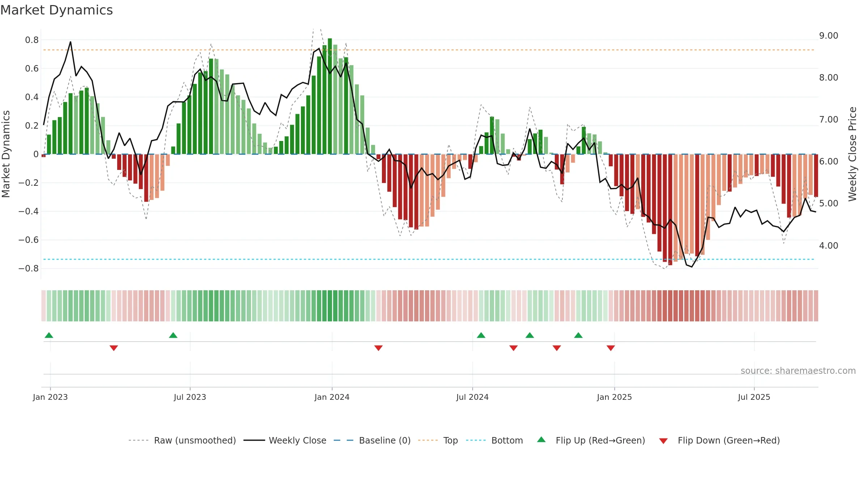The image size is (868, 488).
Task: Toggle the Bottom legend entry
Action: point(494,440)
